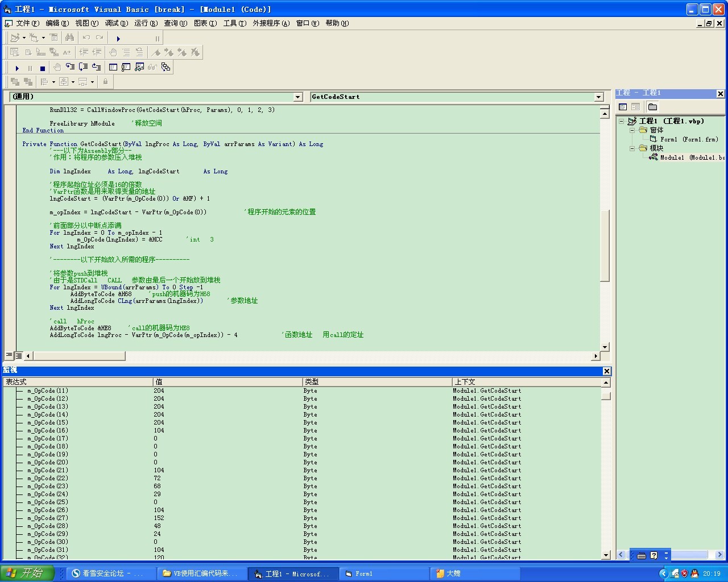Stop the program with the End square button

43,68
